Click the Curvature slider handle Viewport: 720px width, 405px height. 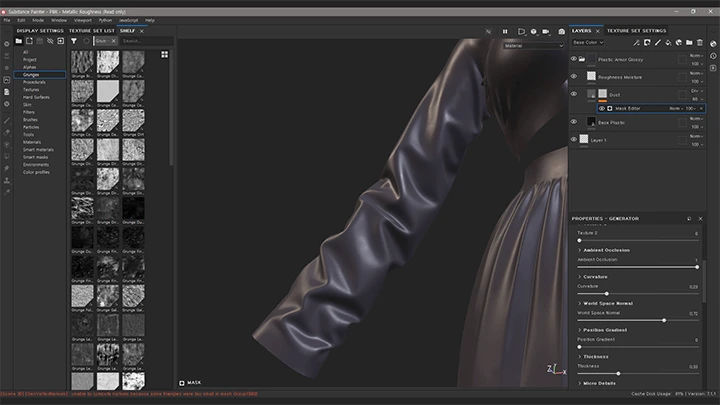point(607,293)
